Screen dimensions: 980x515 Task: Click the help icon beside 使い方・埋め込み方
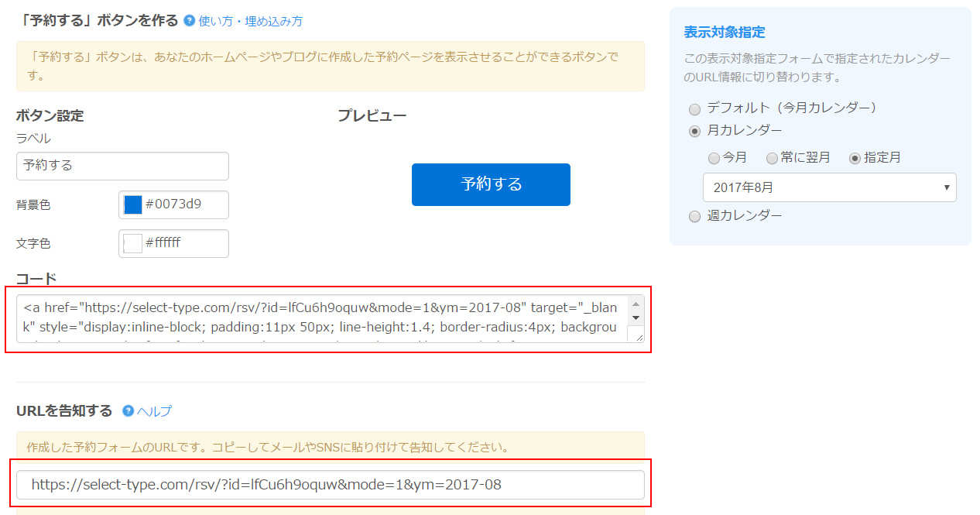189,21
